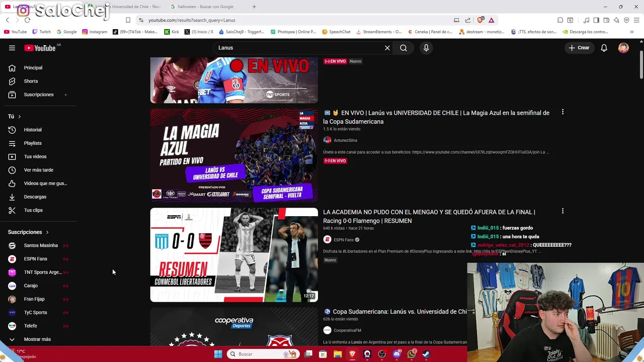644x362 pixels.
Task: Click the Brave Rewards triangle icon
Action: (x=491, y=20)
